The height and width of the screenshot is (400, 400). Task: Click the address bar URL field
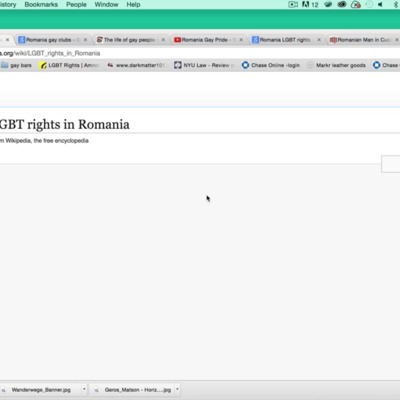tap(200, 53)
